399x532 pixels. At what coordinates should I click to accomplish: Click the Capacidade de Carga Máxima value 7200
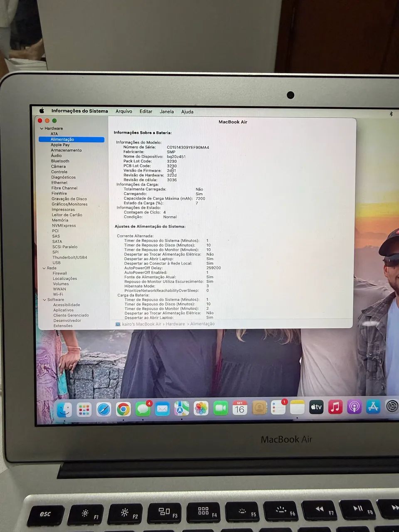[x=200, y=199]
